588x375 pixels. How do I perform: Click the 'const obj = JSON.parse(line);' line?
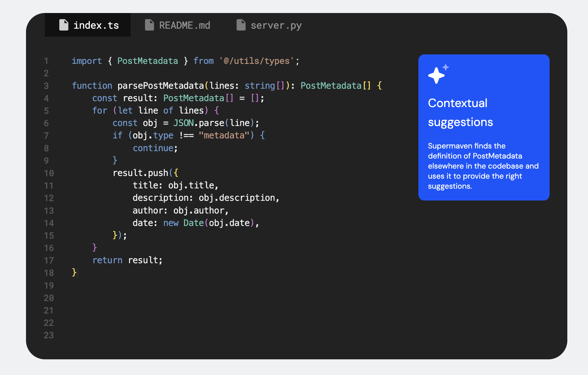click(186, 123)
